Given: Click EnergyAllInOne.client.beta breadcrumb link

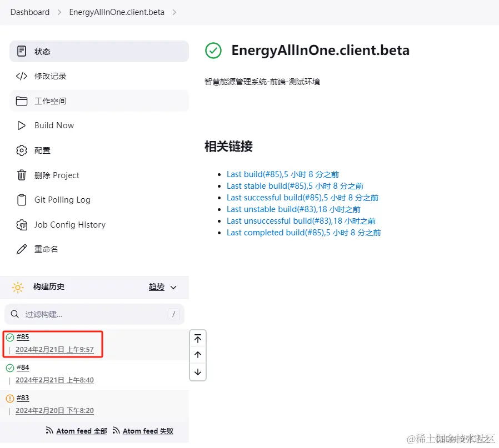Looking at the screenshot, I should click(117, 12).
